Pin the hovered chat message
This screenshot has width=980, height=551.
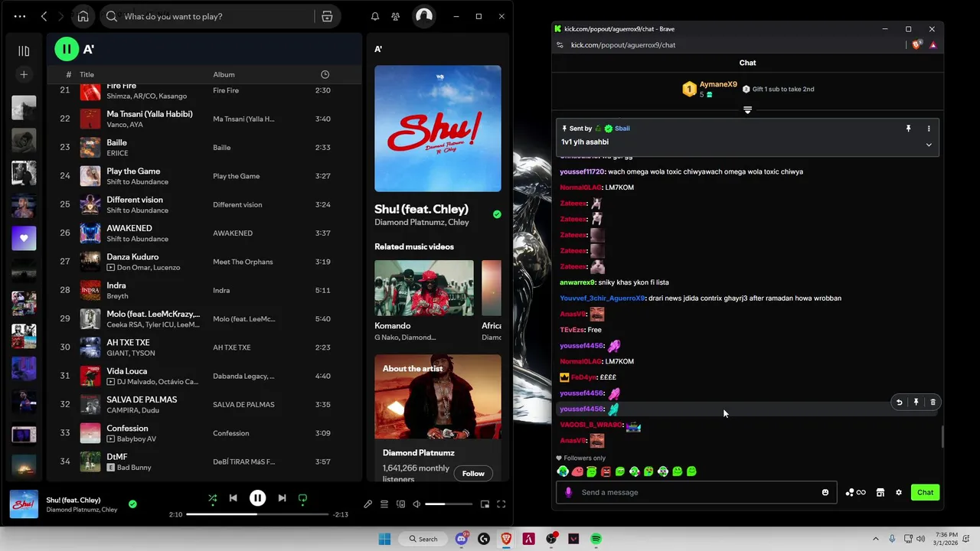(x=916, y=402)
